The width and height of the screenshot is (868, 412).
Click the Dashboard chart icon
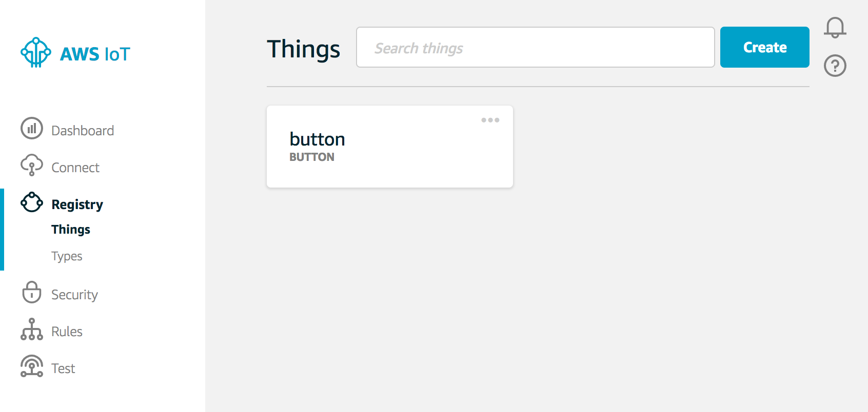[32, 128]
